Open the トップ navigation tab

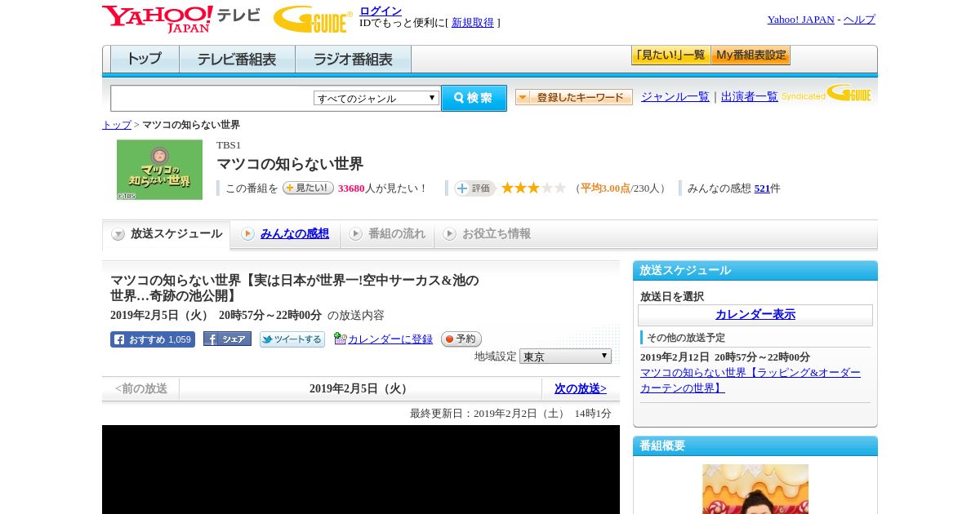coord(145,60)
